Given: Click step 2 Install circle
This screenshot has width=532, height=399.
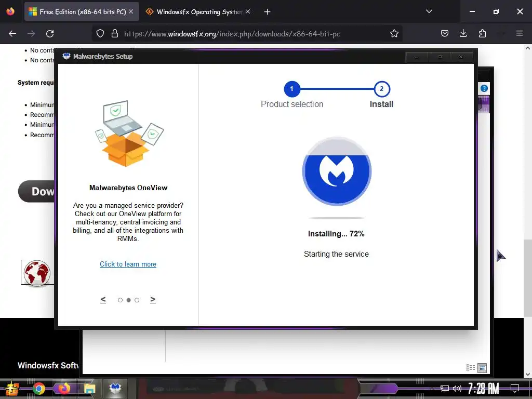Looking at the screenshot, I should click(x=382, y=89).
